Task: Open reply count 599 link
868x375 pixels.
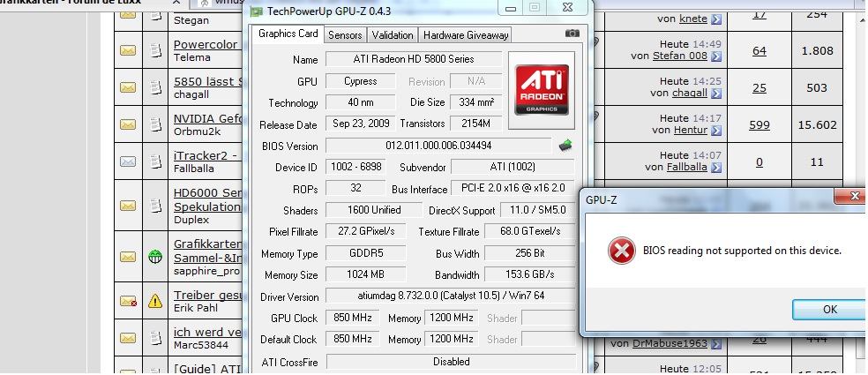Action: pyautogui.click(x=759, y=125)
